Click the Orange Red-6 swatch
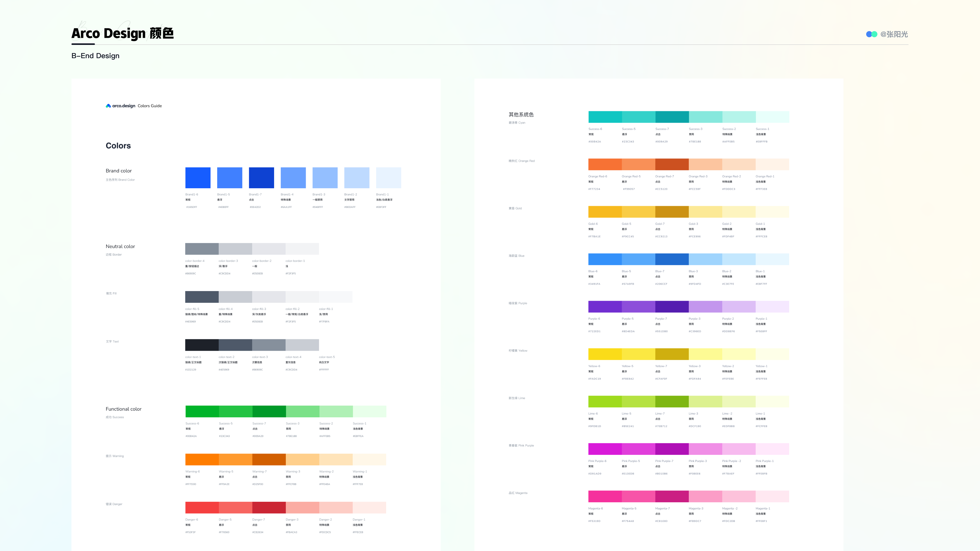Screen dimensions: 980x551 (605, 164)
